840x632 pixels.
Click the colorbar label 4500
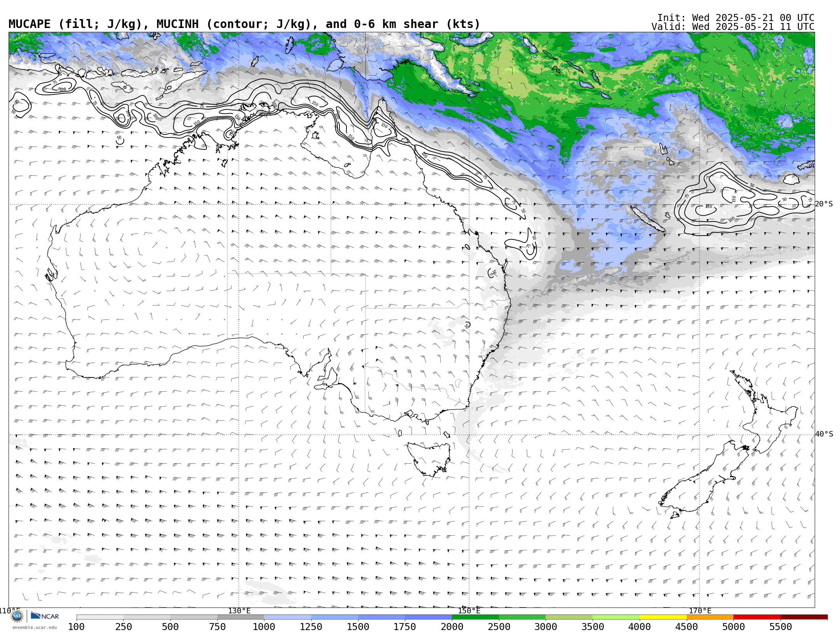686,627
